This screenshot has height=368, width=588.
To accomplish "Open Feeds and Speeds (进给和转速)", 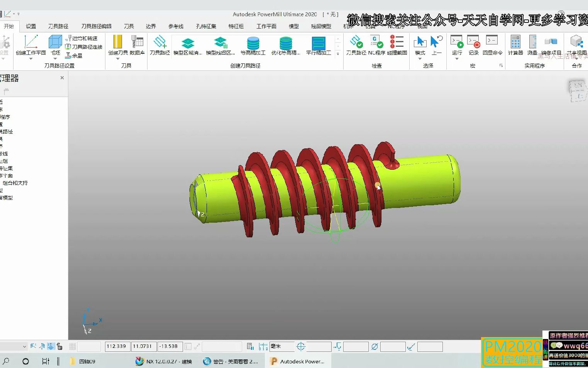I will 81,38.
